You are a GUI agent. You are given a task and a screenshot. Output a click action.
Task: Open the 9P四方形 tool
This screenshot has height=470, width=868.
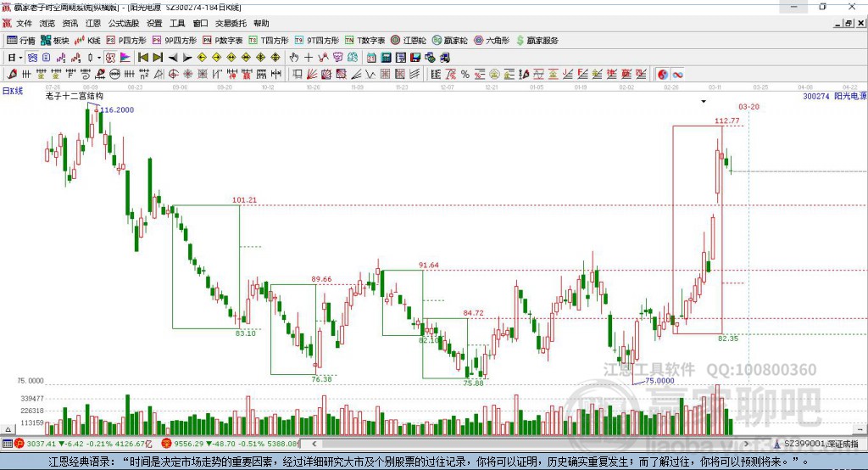tap(175, 41)
